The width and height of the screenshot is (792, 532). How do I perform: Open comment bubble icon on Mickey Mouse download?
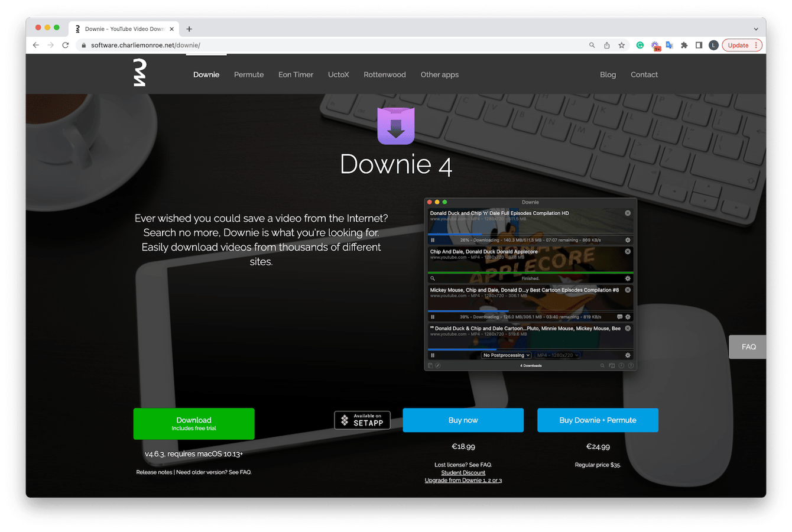pos(620,317)
